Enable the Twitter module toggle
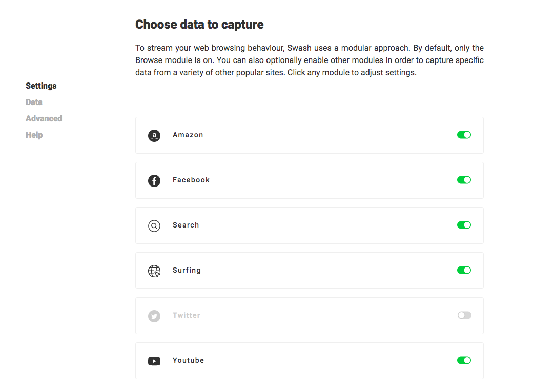Viewport: 533px width, 392px height. coord(464,315)
